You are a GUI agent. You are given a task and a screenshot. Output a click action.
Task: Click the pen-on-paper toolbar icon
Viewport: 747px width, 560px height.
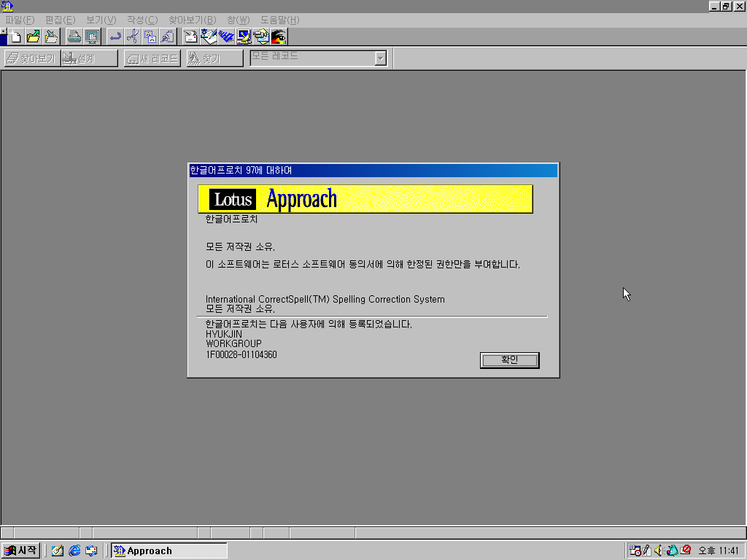tap(208, 36)
